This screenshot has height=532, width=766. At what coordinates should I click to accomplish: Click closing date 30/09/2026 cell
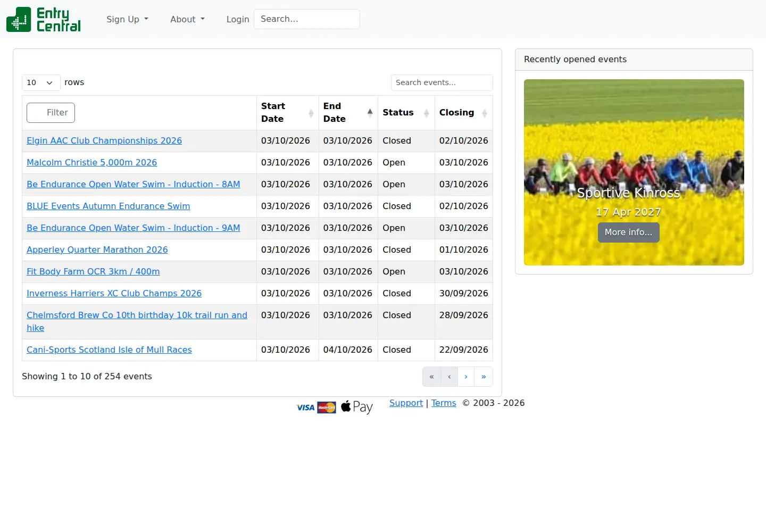(464, 293)
